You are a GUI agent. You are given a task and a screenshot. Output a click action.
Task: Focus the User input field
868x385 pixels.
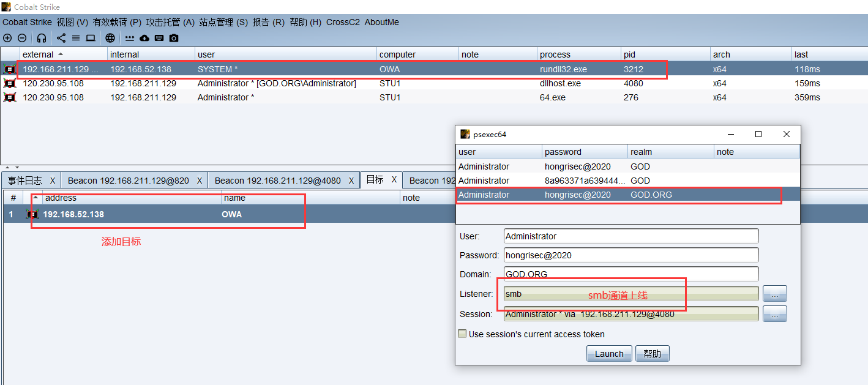click(631, 236)
